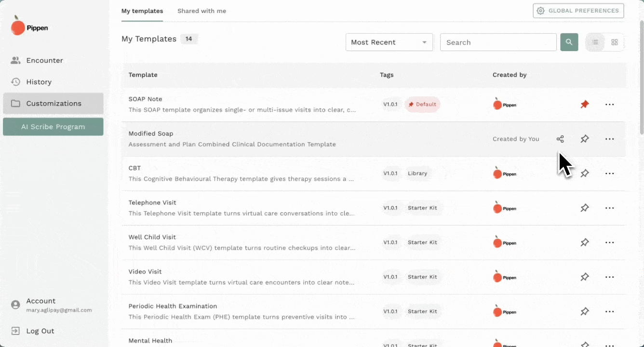Viewport: 644px width, 347px height.
Task: Click the green search magnifier button
Action: (x=569, y=42)
